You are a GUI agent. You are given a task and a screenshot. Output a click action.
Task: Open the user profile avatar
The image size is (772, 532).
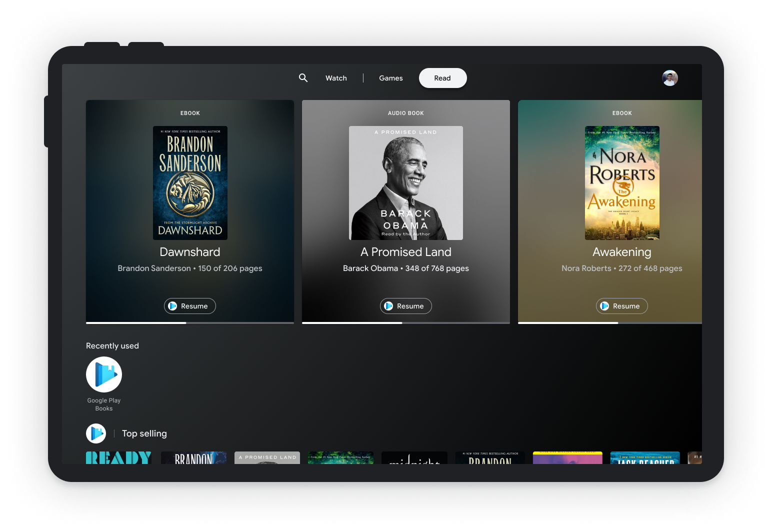tap(669, 78)
